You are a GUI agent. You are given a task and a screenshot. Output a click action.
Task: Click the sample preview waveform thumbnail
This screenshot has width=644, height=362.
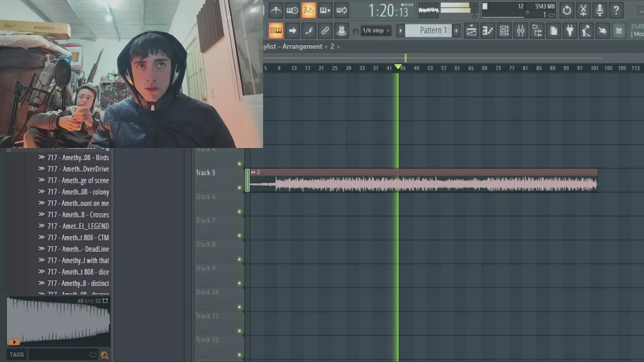pos(58,321)
